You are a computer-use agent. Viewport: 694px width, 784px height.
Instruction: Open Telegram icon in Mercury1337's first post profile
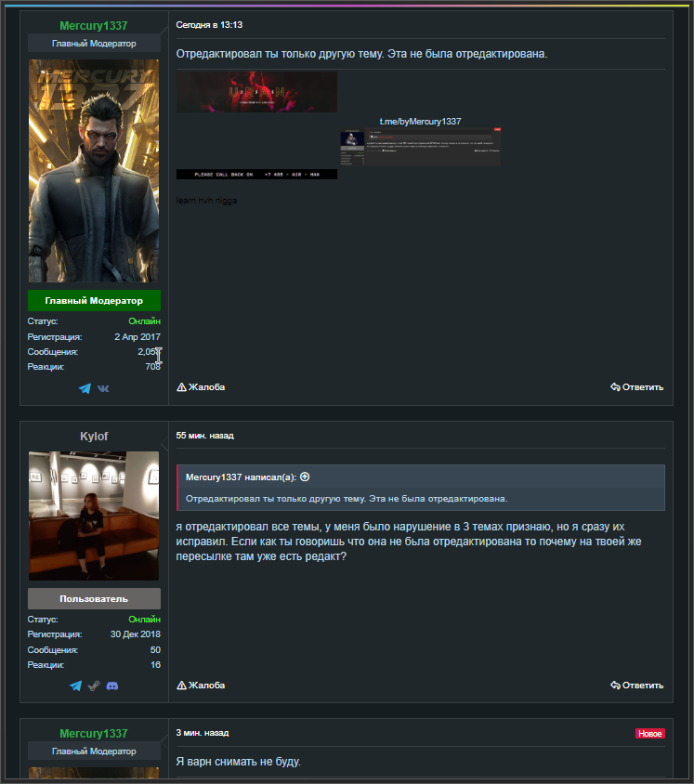pos(85,388)
